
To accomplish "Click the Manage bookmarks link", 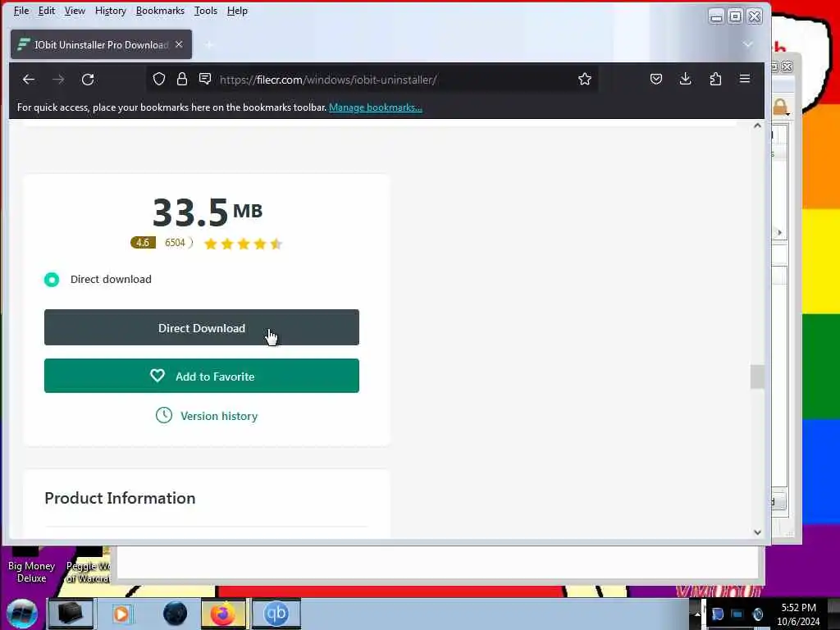I will 376,107.
